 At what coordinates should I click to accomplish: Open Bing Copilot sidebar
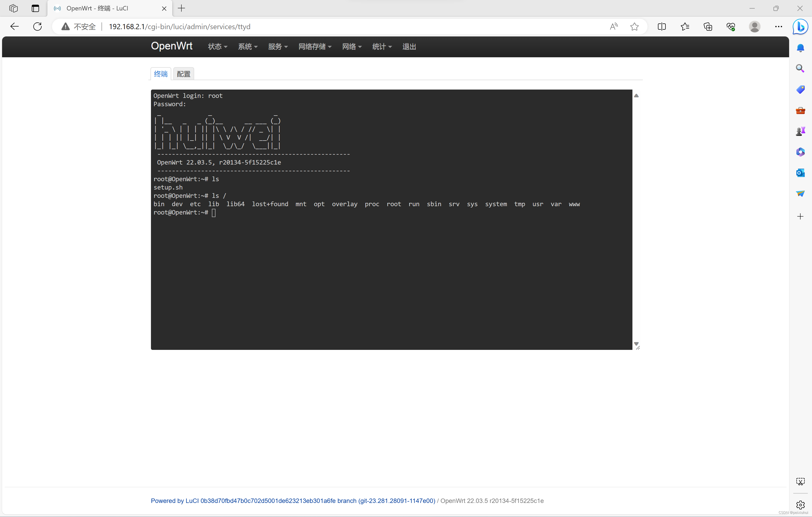coord(800,27)
